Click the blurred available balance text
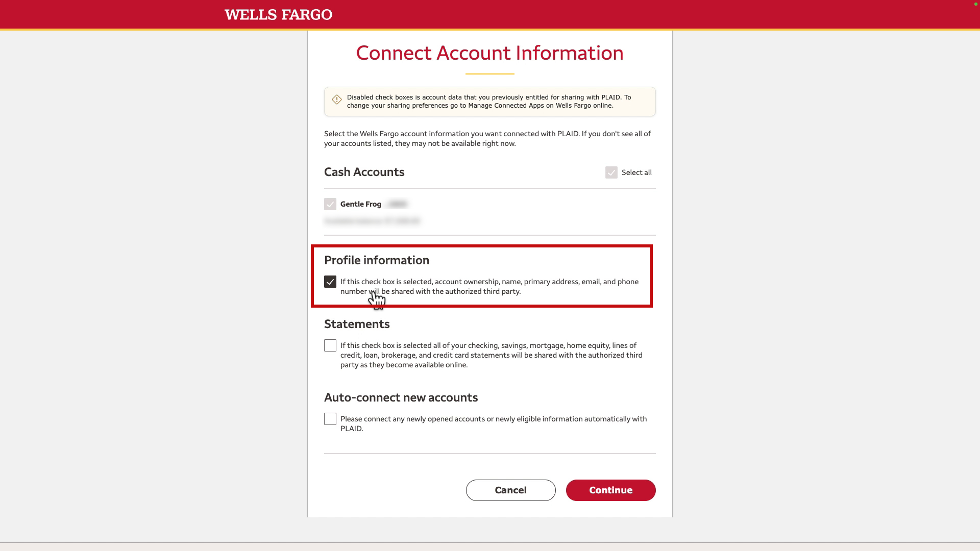 [372, 221]
